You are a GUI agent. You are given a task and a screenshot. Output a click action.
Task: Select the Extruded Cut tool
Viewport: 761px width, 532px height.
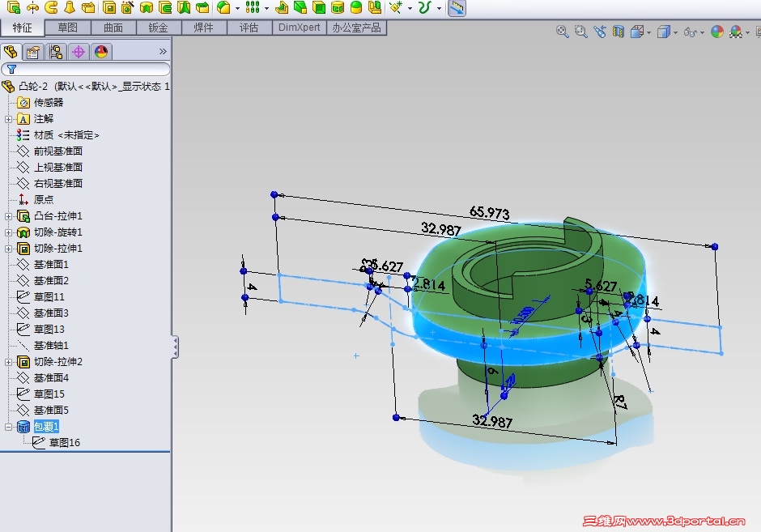point(109,6)
